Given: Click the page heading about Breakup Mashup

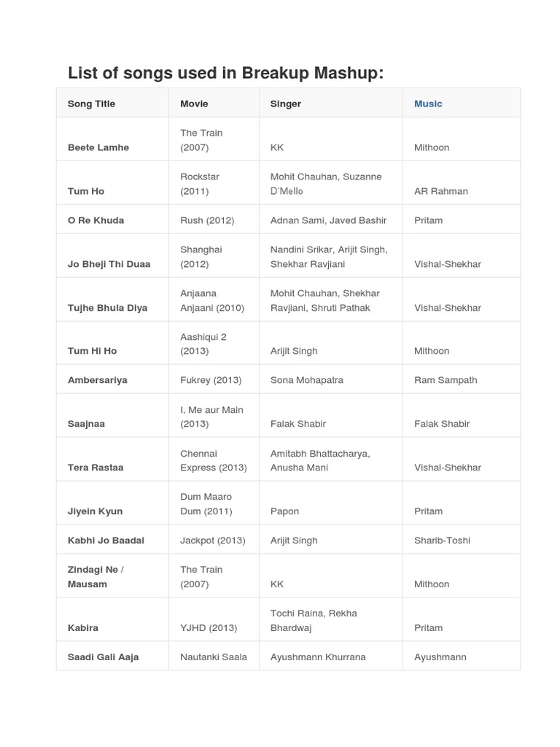Looking at the screenshot, I should pos(225,73).
